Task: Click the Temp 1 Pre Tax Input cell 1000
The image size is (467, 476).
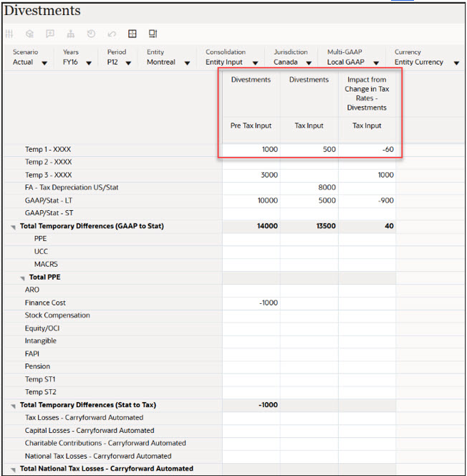Action: pyautogui.click(x=251, y=149)
